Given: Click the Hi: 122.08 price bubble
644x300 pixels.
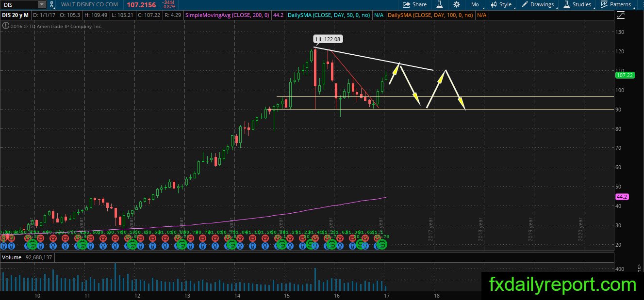Looking at the screenshot, I should click(329, 39).
